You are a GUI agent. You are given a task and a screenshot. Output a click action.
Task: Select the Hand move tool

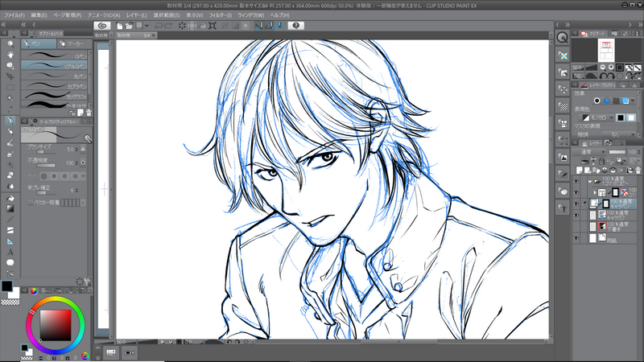(x=10, y=55)
